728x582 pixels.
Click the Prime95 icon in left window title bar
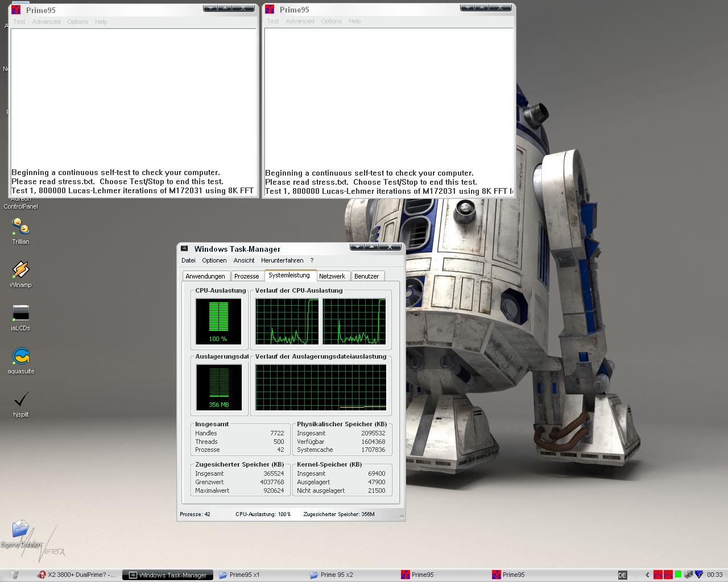coord(16,10)
